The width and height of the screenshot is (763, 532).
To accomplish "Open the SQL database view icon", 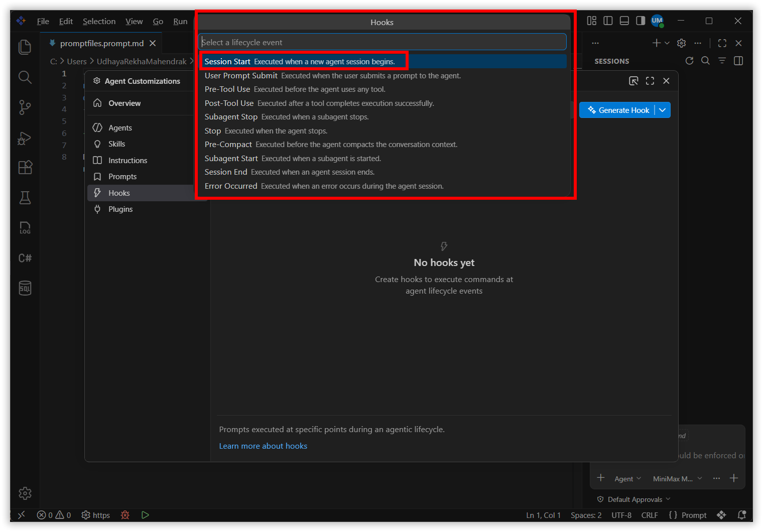I will tap(25, 288).
